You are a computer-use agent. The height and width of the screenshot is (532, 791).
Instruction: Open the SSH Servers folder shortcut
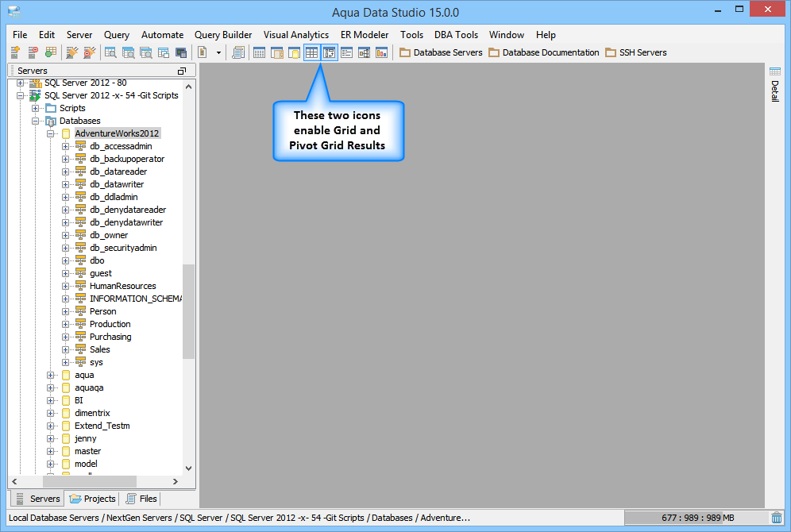point(636,52)
